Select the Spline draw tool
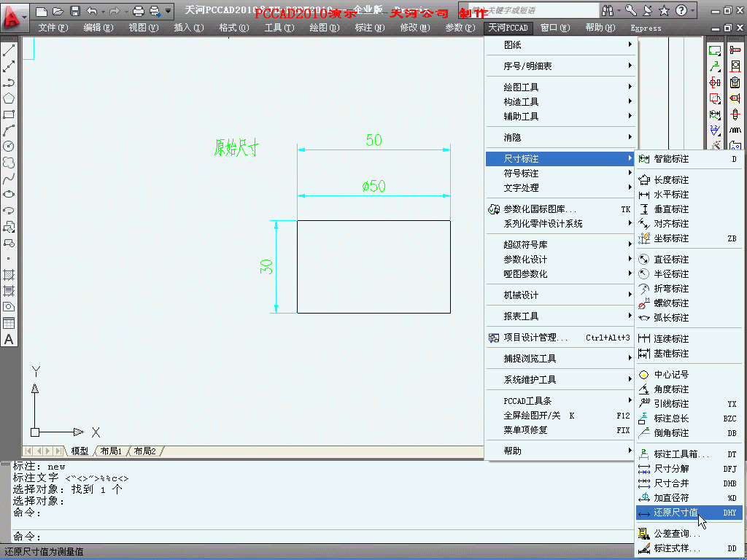The image size is (747, 560). tap(9, 179)
